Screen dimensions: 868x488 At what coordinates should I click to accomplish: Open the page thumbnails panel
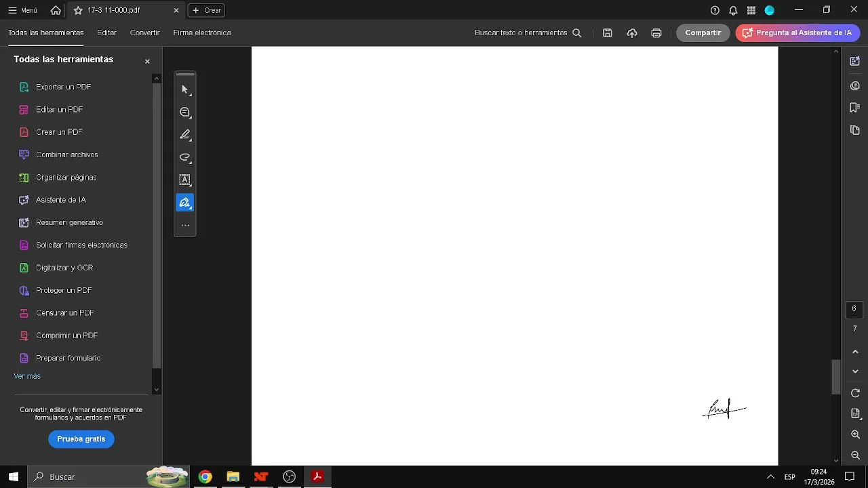coord(855,129)
